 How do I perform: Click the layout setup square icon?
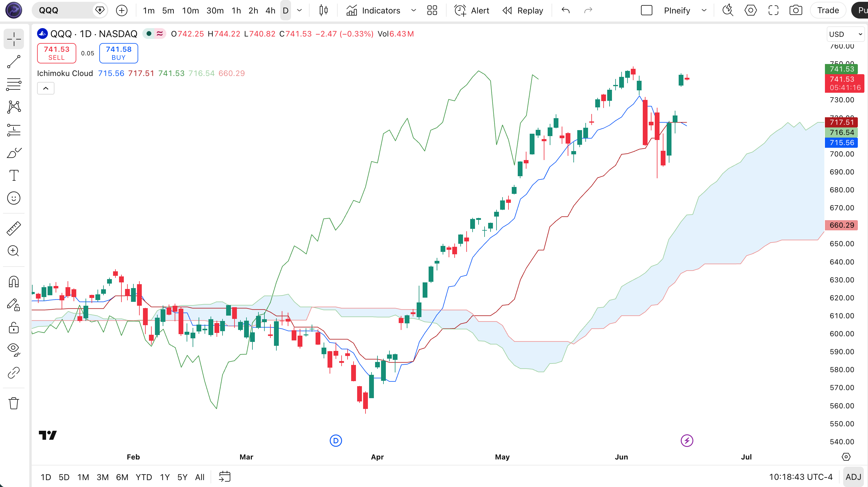point(647,10)
